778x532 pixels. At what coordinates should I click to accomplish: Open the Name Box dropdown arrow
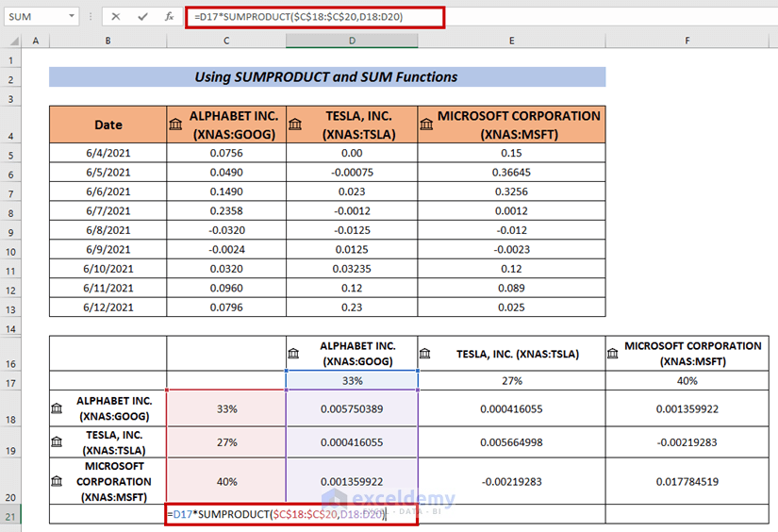tap(72, 16)
